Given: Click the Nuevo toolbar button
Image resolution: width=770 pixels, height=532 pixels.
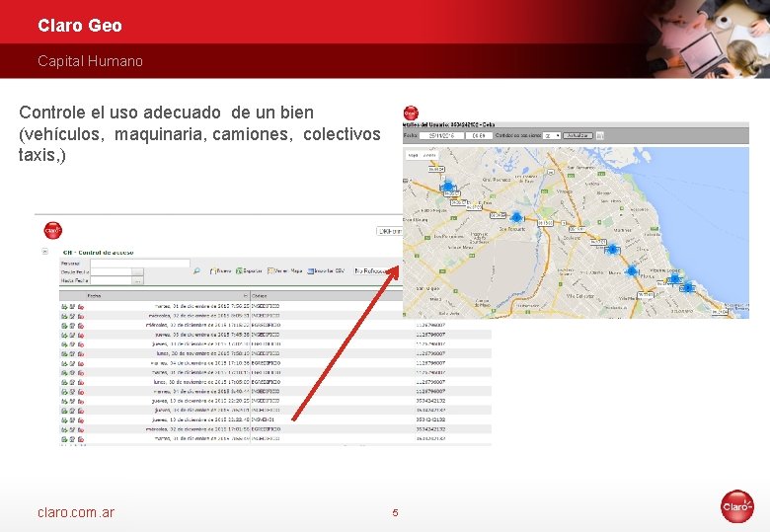Looking at the screenshot, I should click(220, 270).
